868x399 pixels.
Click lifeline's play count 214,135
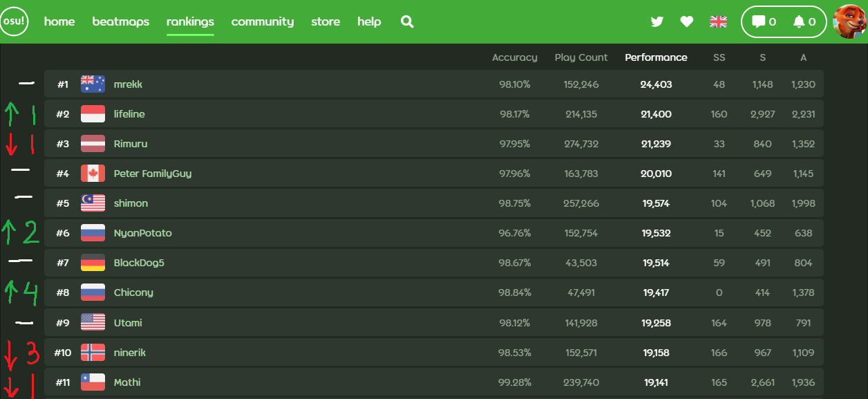[581, 114]
